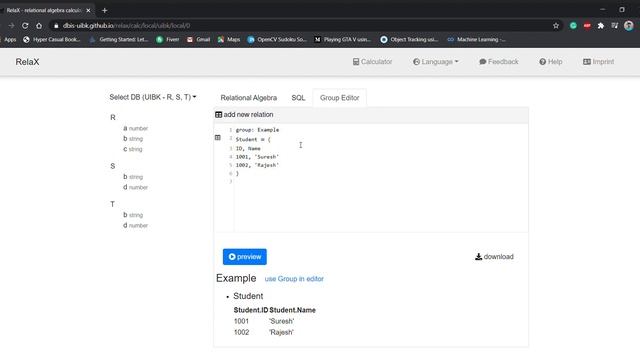This screenshot has width=640, height=360.
Task: Open the Gmail bookmark
Action: click(x=198, y=40)
